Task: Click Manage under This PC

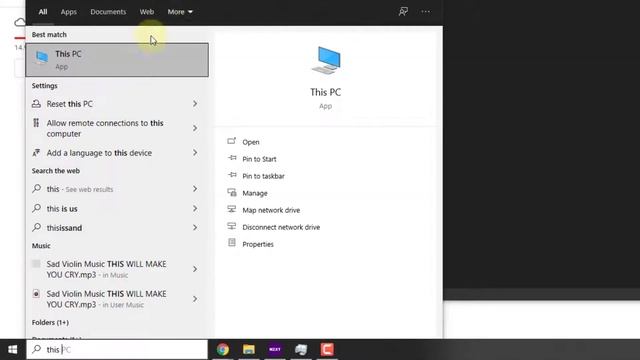Action: tap(255, 193)
